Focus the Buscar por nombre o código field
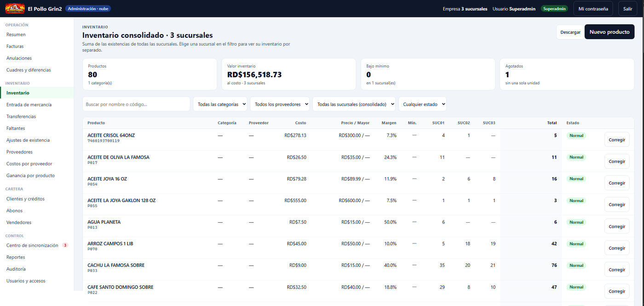 click(x=136, y=104)
